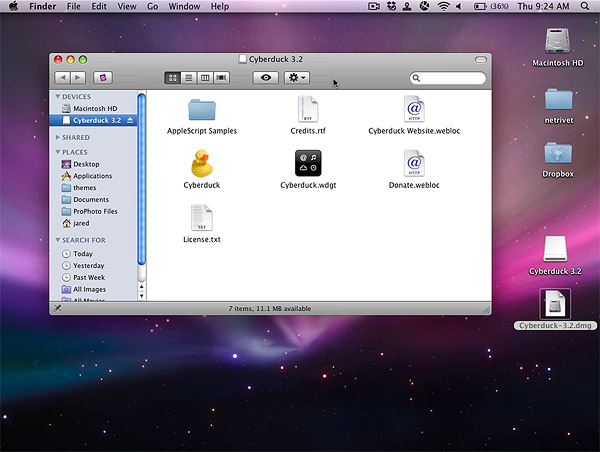This screenshot has width=600, height=452.
Task: Select the Donate.webloc icon
Action: (414, 163)
